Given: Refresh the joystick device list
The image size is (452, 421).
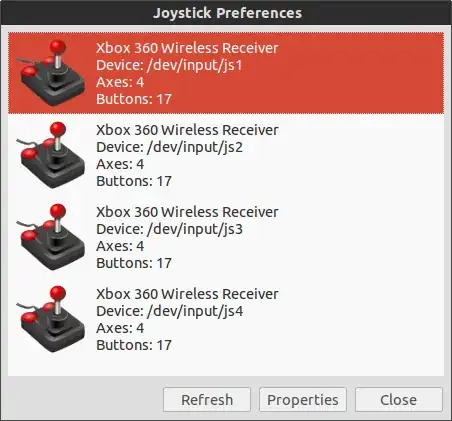Looking at the screenshot, I should [207, 400].
